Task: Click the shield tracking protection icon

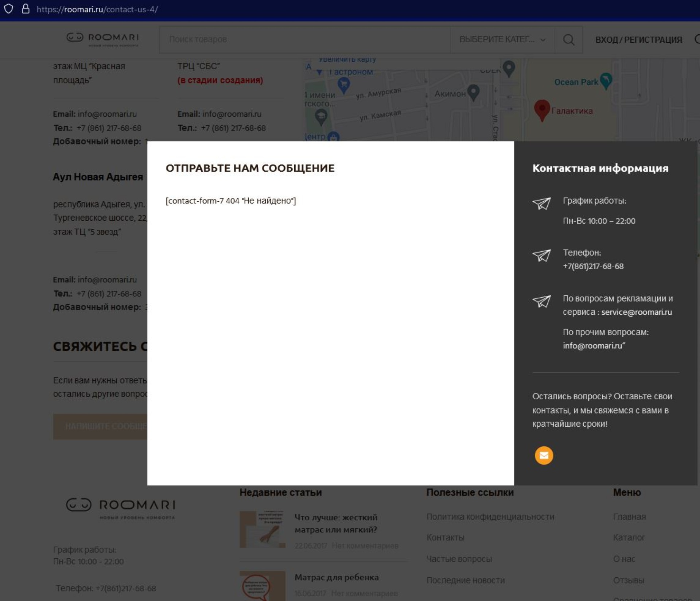Action: pyautogui.click(x=8, y=9)
